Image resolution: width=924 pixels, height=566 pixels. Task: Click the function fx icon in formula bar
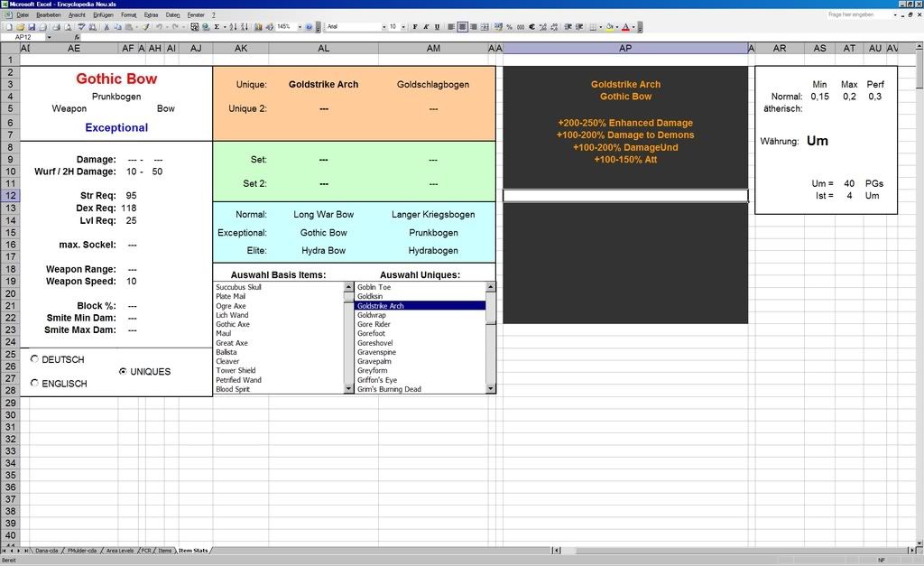click(77, 37)
